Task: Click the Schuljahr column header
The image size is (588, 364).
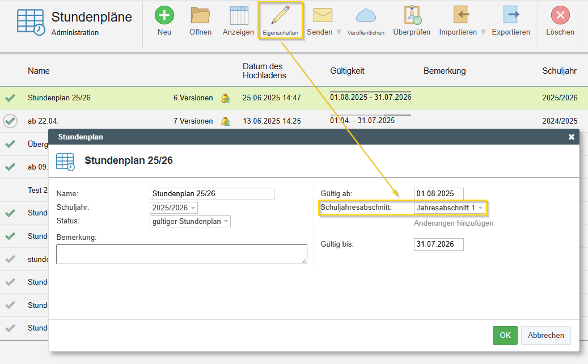Action: point(560,71)
